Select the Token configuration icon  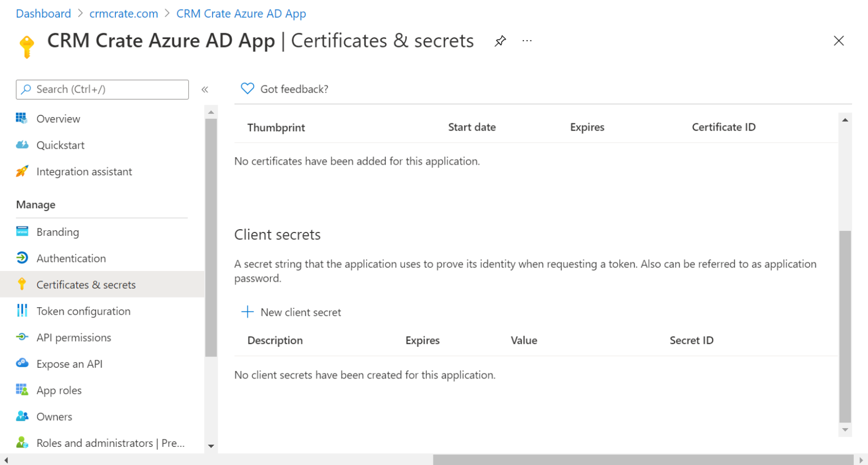click(x=21, y=311)
